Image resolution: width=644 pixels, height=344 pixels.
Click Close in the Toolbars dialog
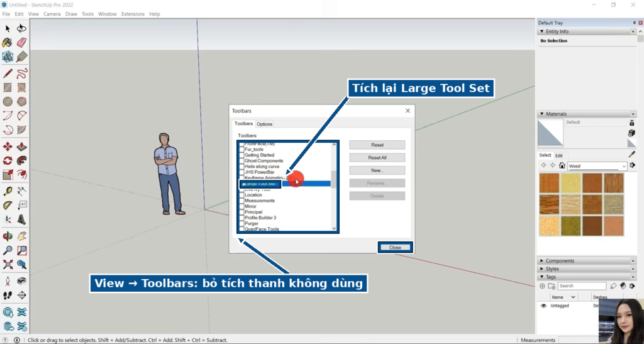point(395,248)
